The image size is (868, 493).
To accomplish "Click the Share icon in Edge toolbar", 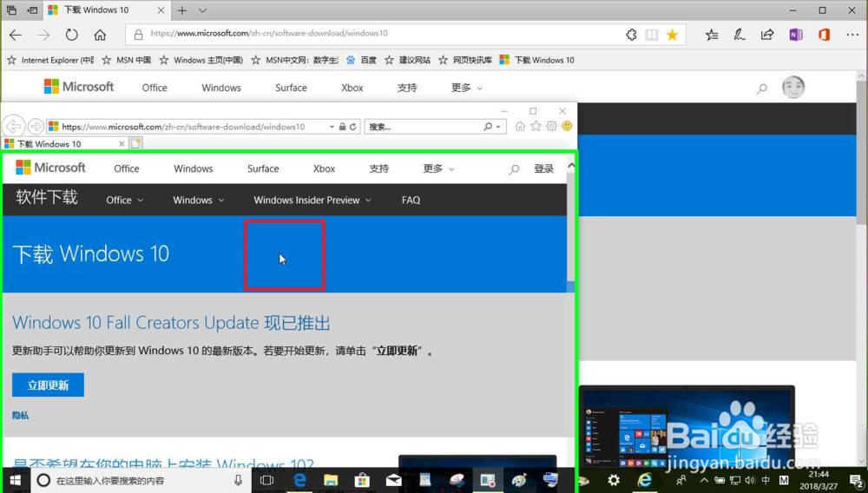I will click(767, 35).
